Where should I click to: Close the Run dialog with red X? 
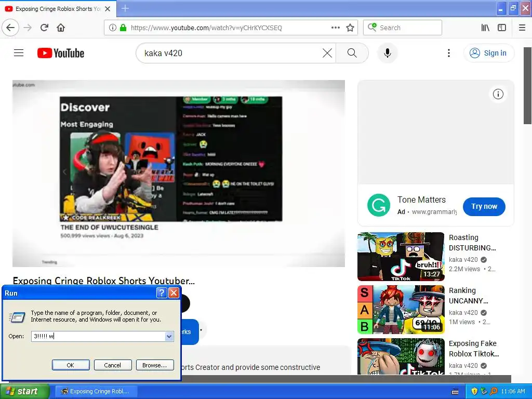174,293
